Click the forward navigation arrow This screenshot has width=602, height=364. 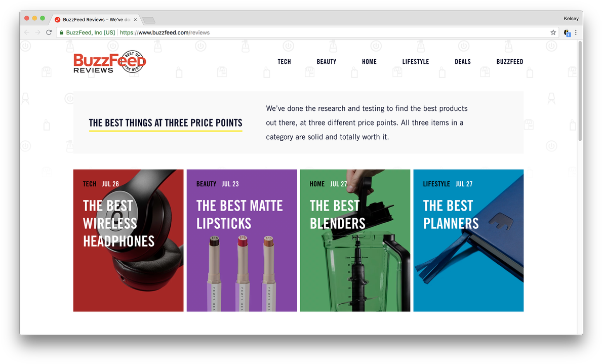37,32
